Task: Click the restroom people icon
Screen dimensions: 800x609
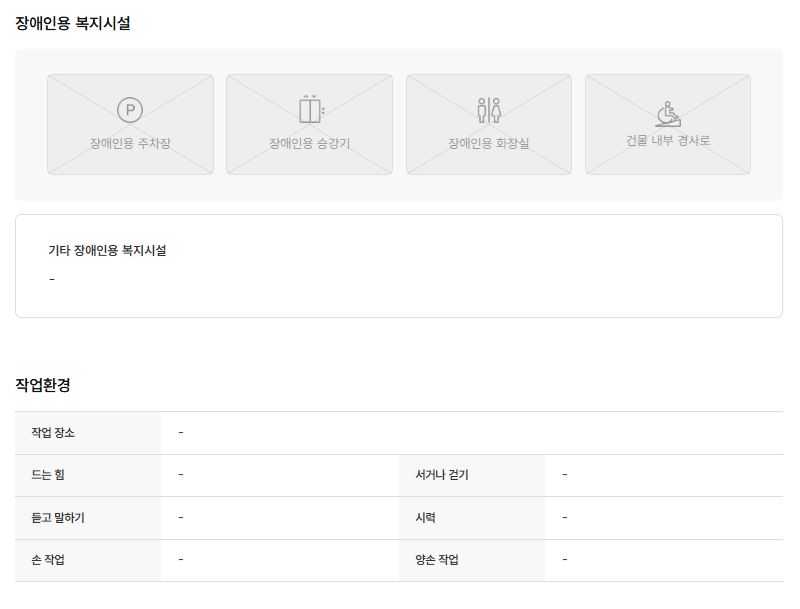Action: click(x=489, y=110)
